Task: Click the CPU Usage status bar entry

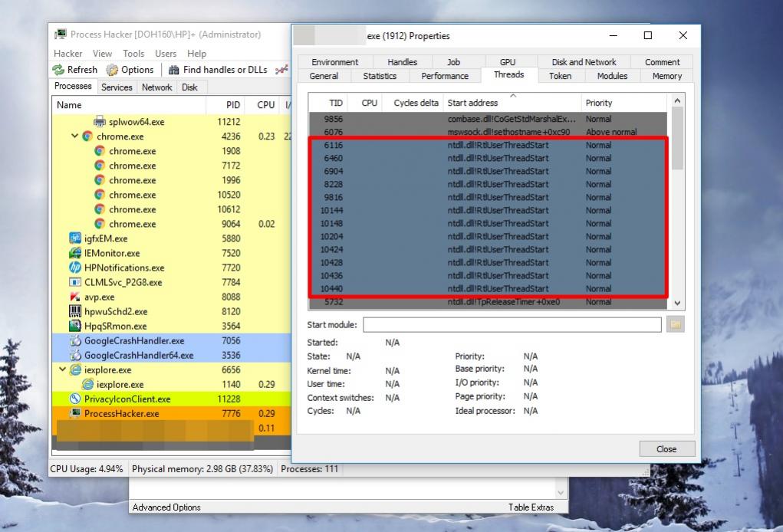Action: 87,468
